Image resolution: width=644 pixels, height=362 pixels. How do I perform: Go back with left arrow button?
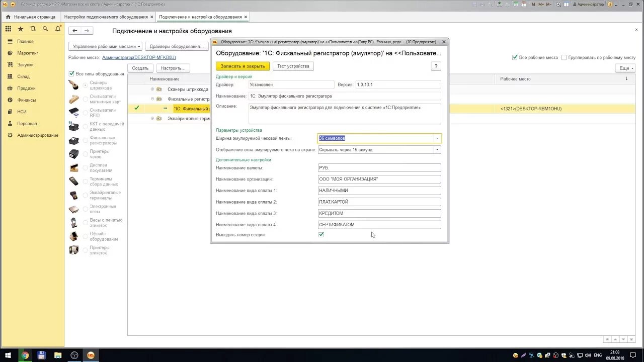point(74,31)
